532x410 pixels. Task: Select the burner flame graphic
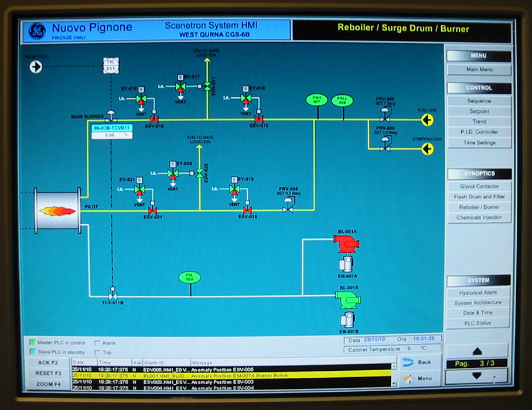coord(57,211)
